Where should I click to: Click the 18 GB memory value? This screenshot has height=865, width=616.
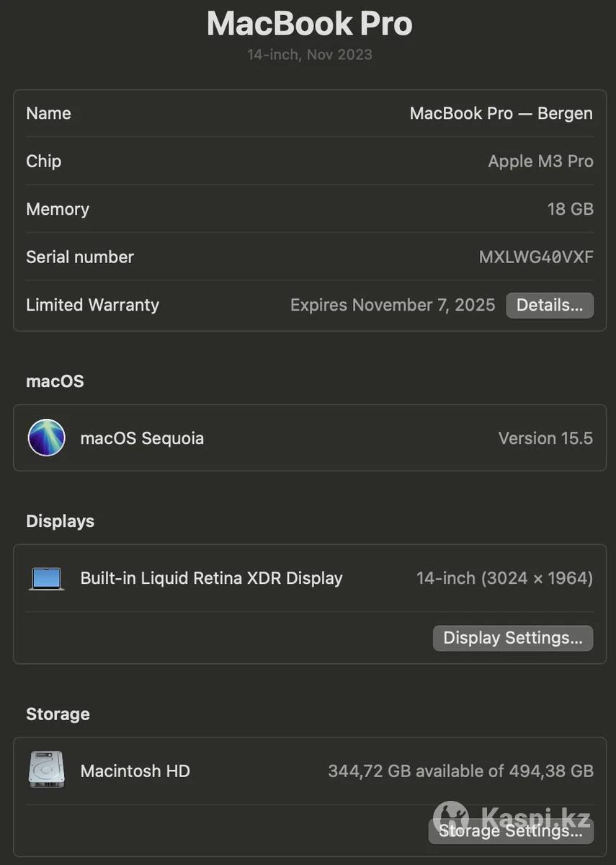(571, 209)
